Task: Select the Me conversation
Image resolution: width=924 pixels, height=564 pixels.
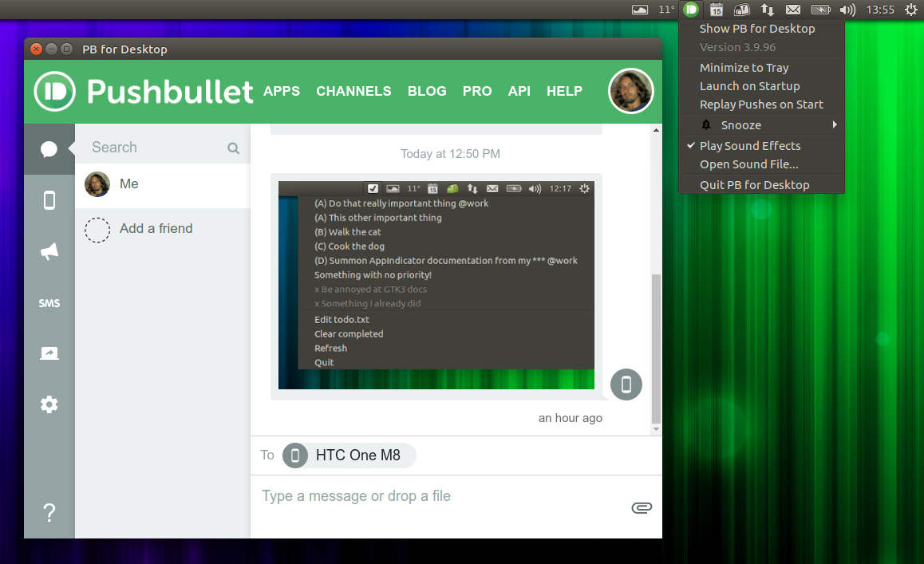Action: (163, 185)
